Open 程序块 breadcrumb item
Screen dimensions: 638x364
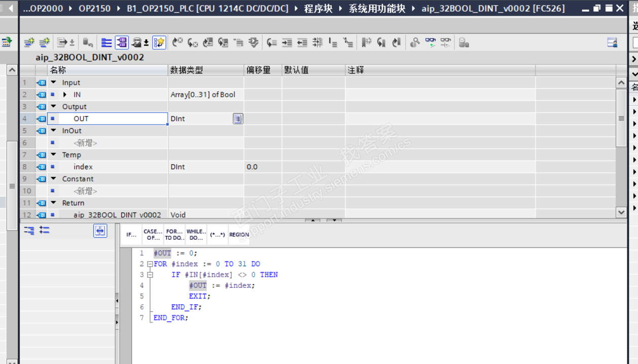pyautogui.click(x=317, y=9)
